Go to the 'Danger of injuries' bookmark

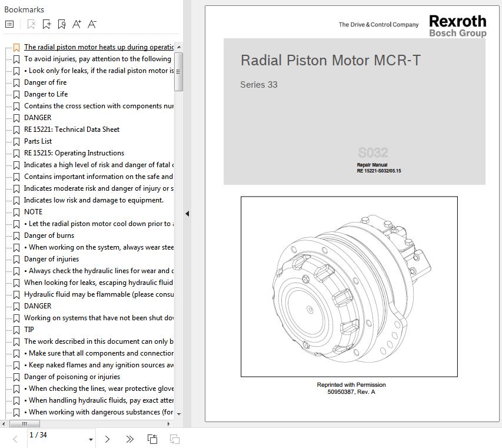click(52, 259)
